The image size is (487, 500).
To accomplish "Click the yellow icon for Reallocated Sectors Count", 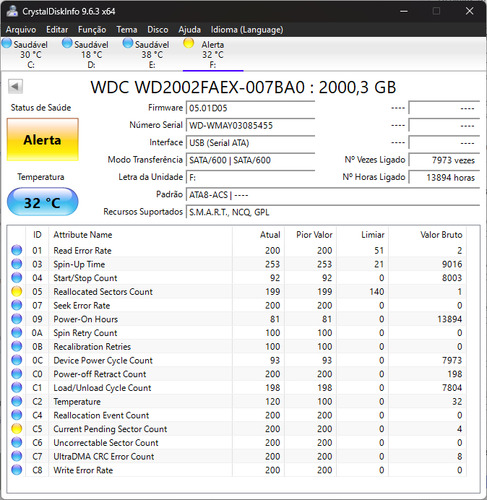I will (x=17, y=291).
